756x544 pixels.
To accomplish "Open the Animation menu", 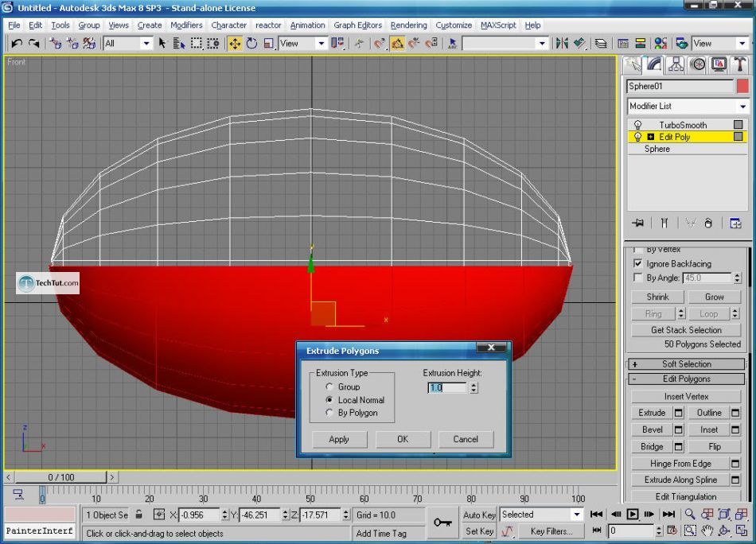I will pyautogui.click(x=307, y=25).
